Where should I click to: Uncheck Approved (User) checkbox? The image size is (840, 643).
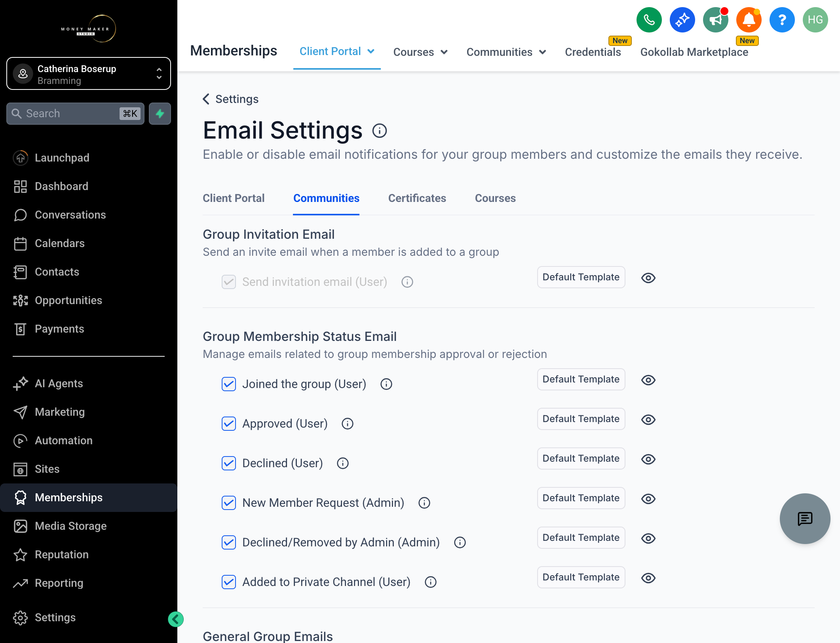pyautogui.click(x=229, y=424)
